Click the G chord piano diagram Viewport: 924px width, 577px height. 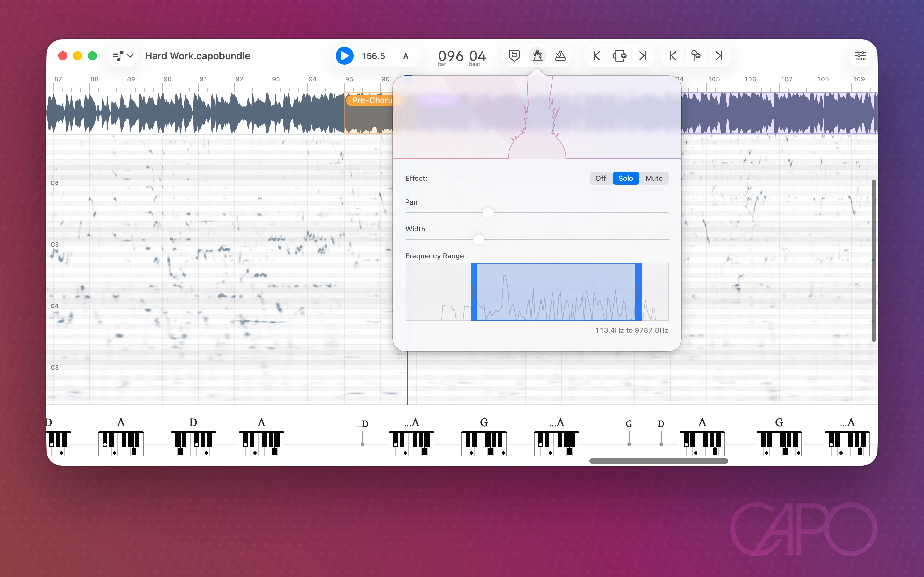pos(484,444)
